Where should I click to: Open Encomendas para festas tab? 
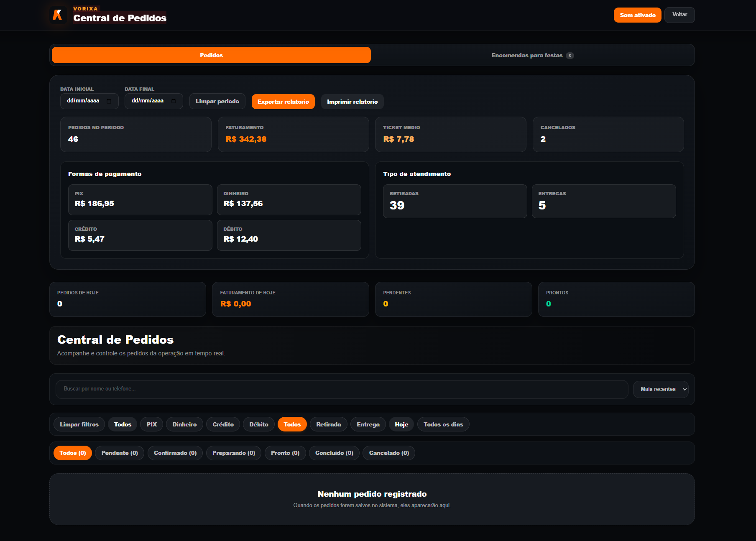[532, 55]
